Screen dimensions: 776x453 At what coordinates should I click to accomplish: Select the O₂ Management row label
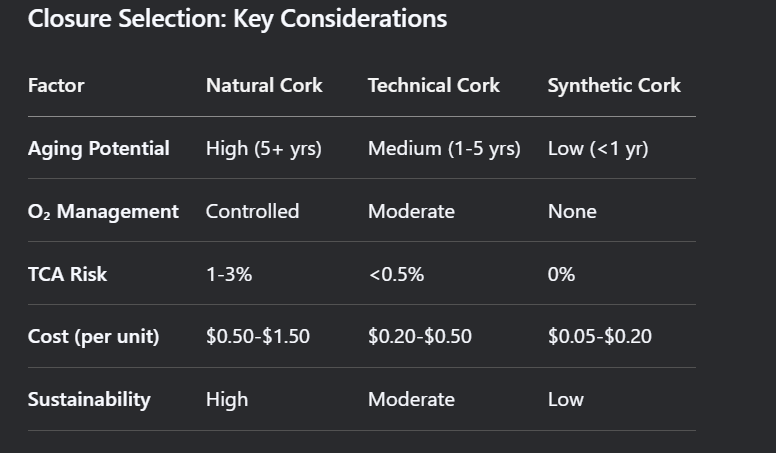(103, 212)
